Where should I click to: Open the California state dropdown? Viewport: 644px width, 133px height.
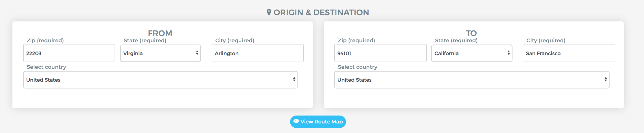[472, 53]
